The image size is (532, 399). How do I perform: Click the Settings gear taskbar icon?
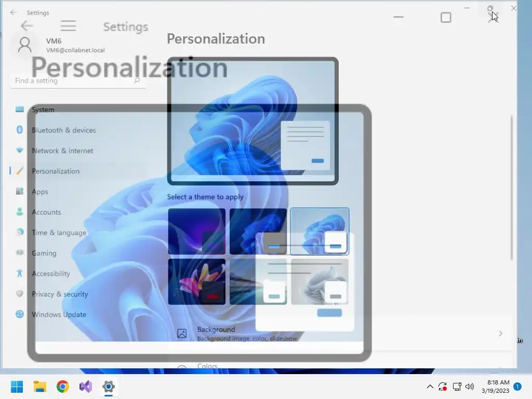click(x=109, y=387)
